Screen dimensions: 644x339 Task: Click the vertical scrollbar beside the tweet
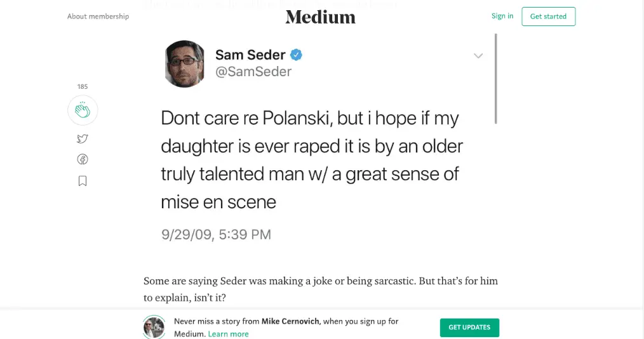tap(495, 79)
